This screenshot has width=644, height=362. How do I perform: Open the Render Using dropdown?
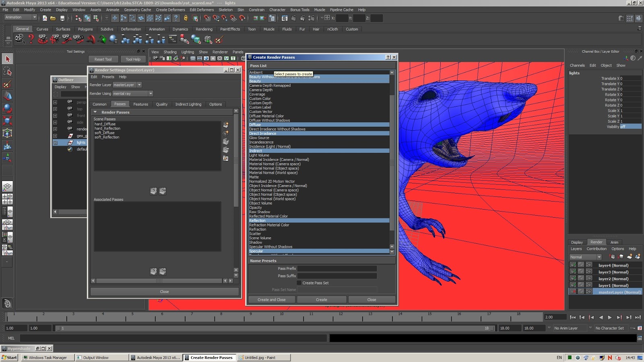pos(133,94)
